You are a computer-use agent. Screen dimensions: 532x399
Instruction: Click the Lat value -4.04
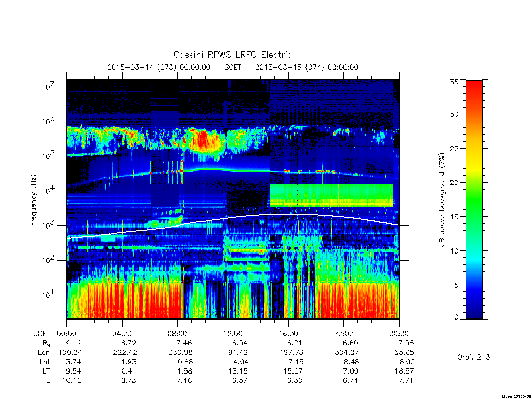click(x=238, y=362)
